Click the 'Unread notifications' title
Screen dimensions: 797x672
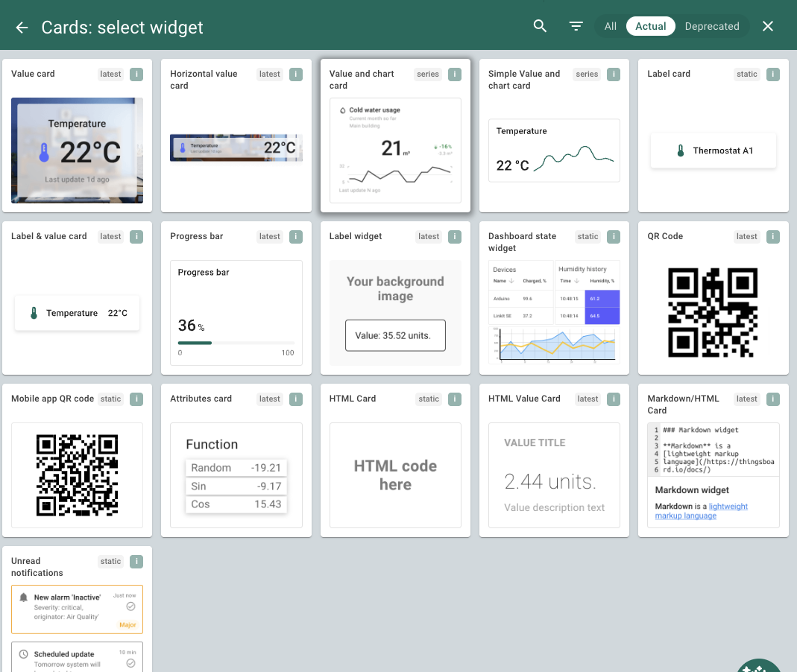(x=37, y=567)
